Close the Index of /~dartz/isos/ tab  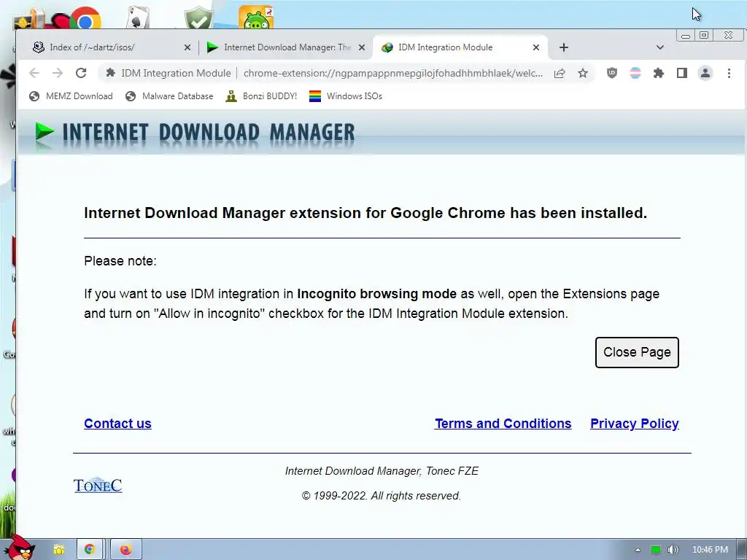tap(187, 47)
